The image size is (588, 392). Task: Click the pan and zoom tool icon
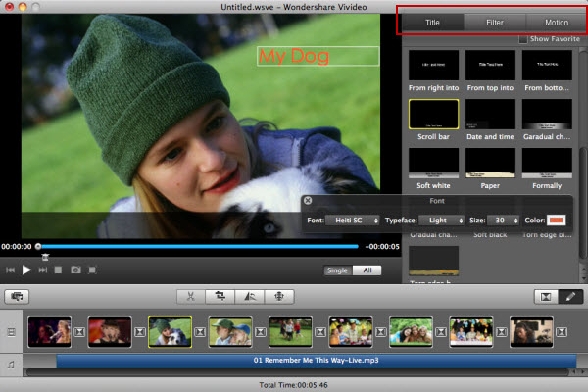pos(279,297)
